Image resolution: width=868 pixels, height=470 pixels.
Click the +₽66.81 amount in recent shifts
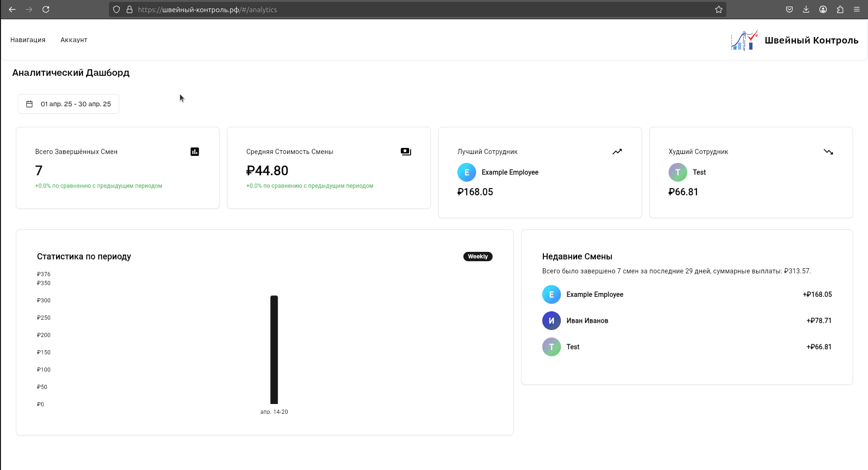pyautogui.click(x=819, y=347)
